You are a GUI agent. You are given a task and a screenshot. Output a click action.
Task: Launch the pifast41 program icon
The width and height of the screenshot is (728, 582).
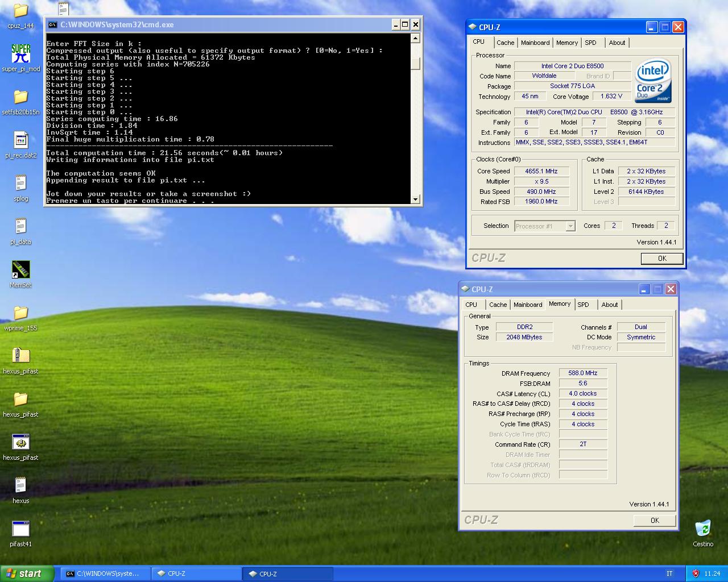(x=20, y=529)
